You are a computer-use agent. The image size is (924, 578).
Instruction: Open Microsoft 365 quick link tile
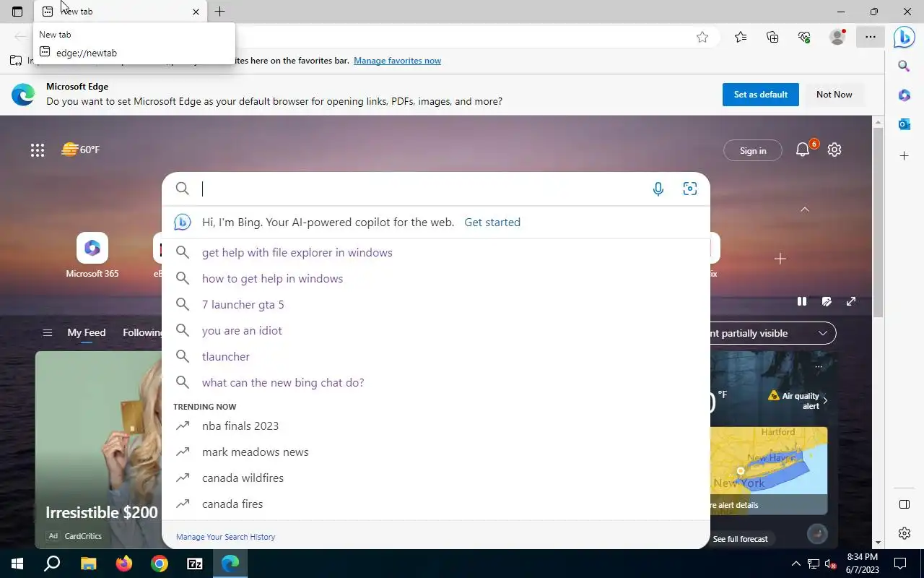coord(92,256)
